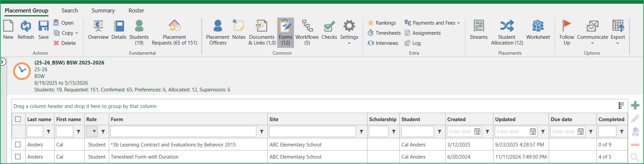Expand the left side panel arrow

point(3,62)
